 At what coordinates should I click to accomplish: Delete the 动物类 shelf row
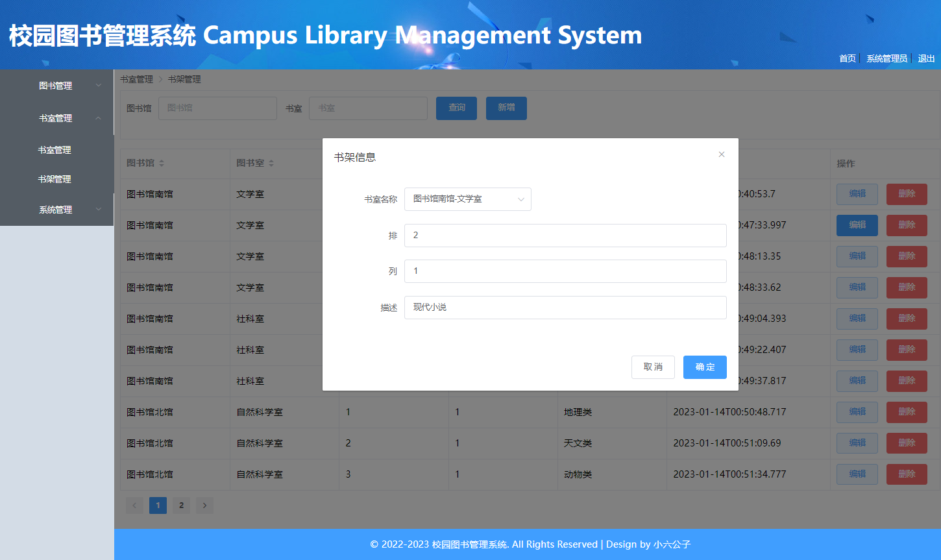coord(907,474)
